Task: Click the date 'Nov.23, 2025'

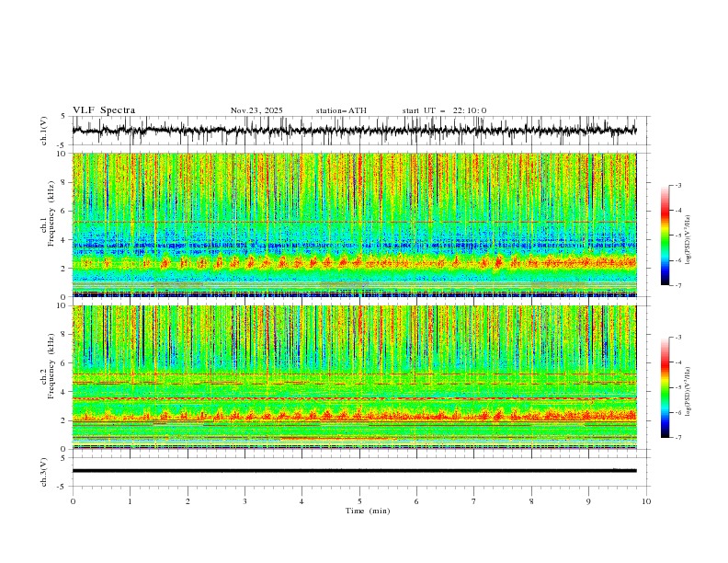Action: pyautogui.click(x=256, y=110)
